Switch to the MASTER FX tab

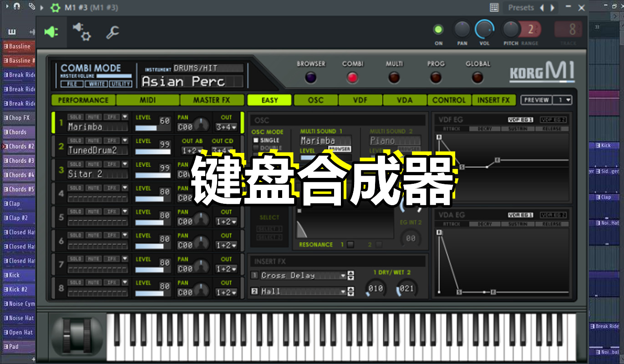point(212,100)
